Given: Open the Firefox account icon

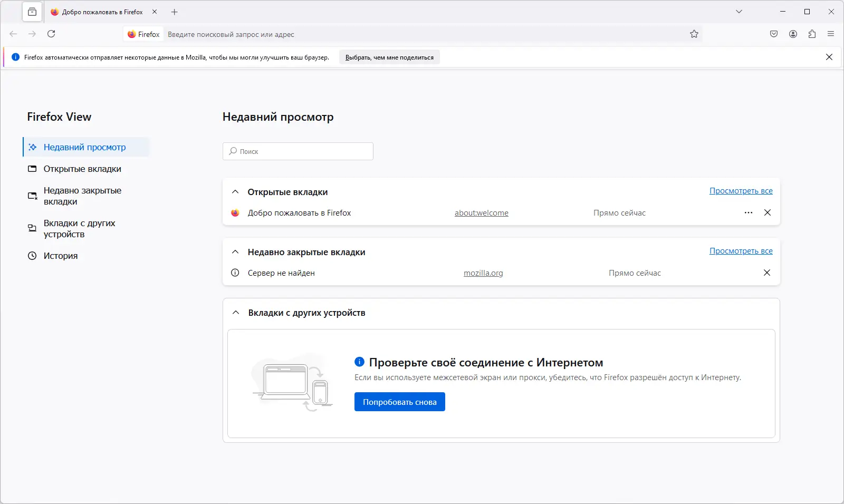Looking at the screenshot, I should tap(793, 34).
